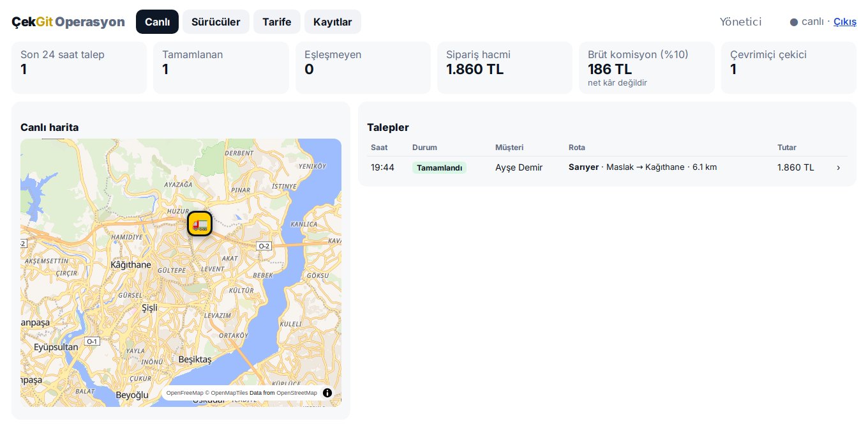Screen dimensions: 868x428
Task: Open the OpenFreeMap attribution link
Action: pos(184,393)
